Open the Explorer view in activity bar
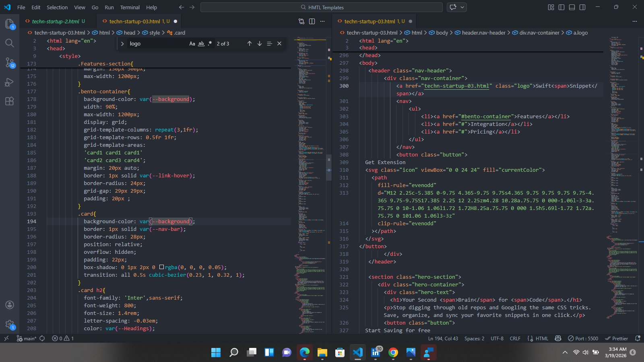The height and width of the screenshot is (362, 644). [x=10, y=24]
